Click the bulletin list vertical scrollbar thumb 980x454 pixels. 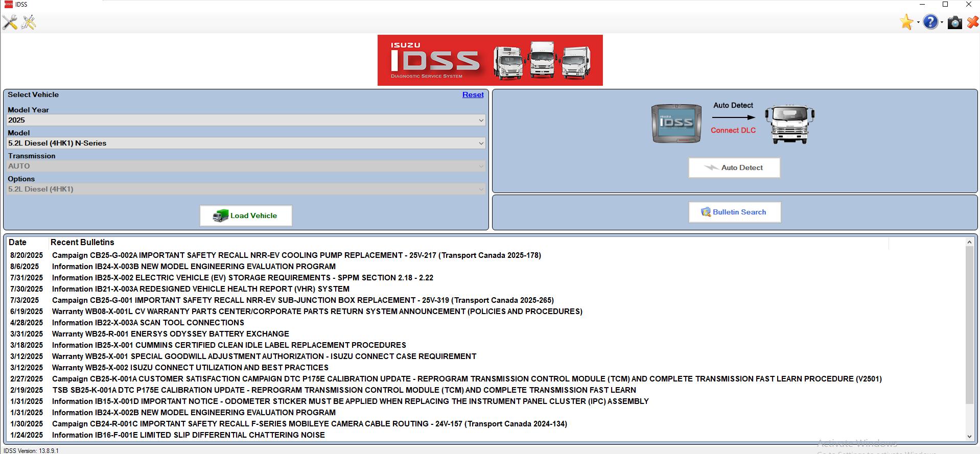[x=969, y=325]
